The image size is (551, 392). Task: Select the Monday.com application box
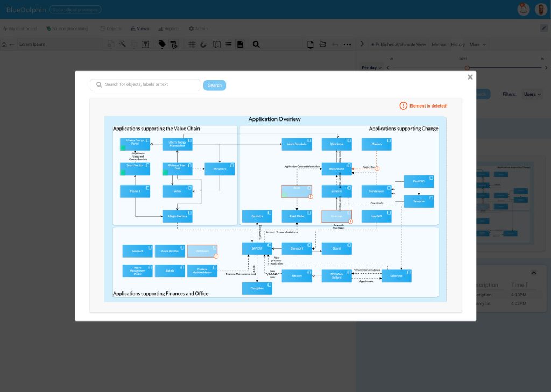pyautogui.click(x=376, y=191)
